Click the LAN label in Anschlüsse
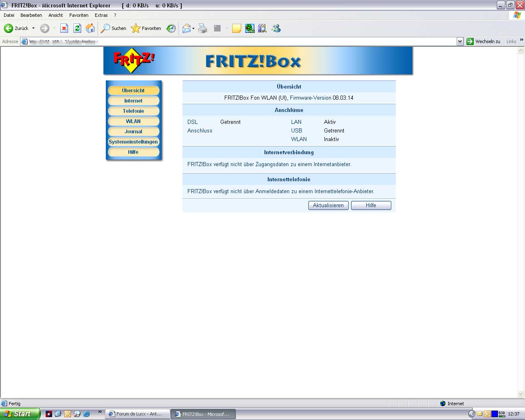Screen dimensions: 525x420 296,122
